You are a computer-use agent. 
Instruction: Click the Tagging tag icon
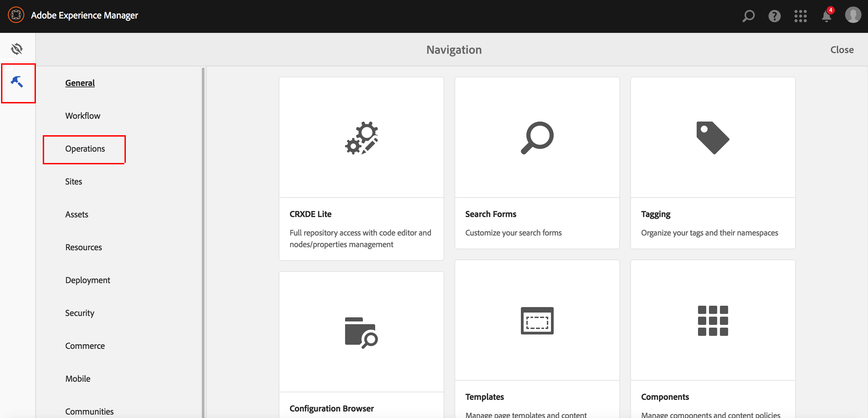[x=713, y=138]
